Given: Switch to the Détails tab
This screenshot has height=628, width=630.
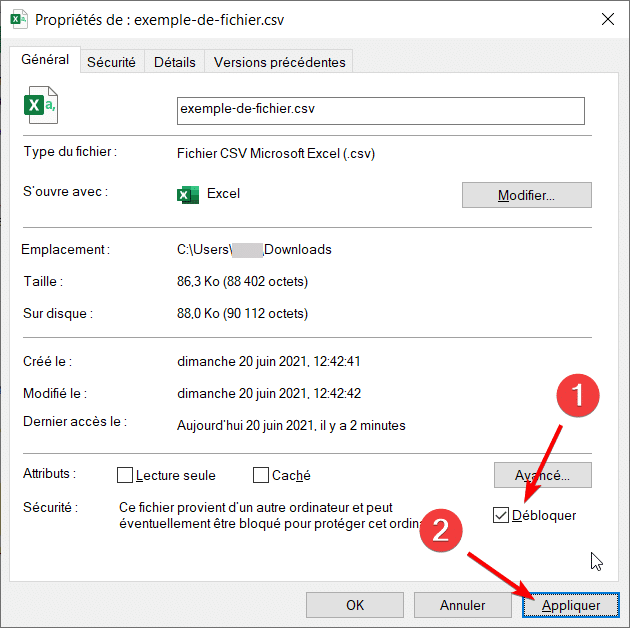Looking at the screenshot, I should point(175,62).
